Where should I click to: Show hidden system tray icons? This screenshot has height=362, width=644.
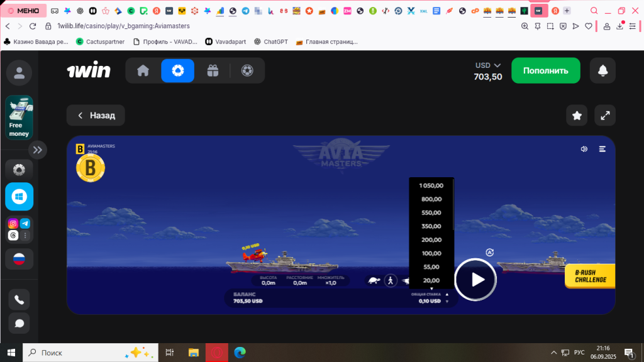tap(553, 353)
